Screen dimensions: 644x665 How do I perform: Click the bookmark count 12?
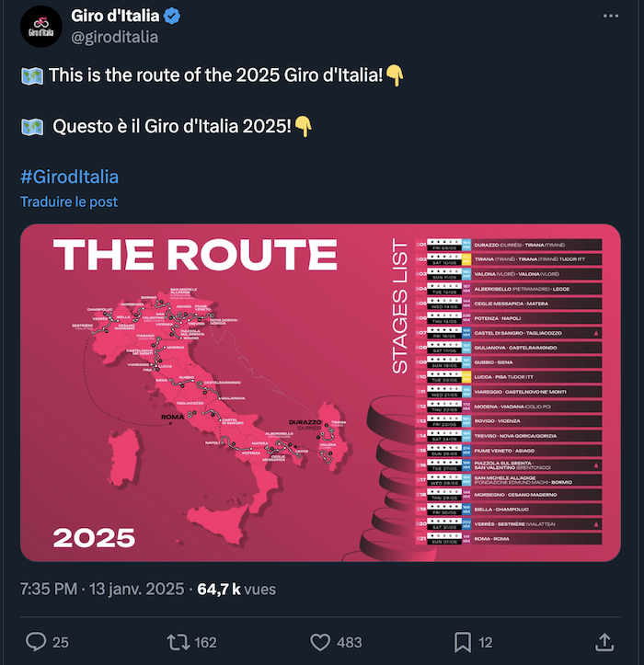pyautogui.click(x=486, y=642)
